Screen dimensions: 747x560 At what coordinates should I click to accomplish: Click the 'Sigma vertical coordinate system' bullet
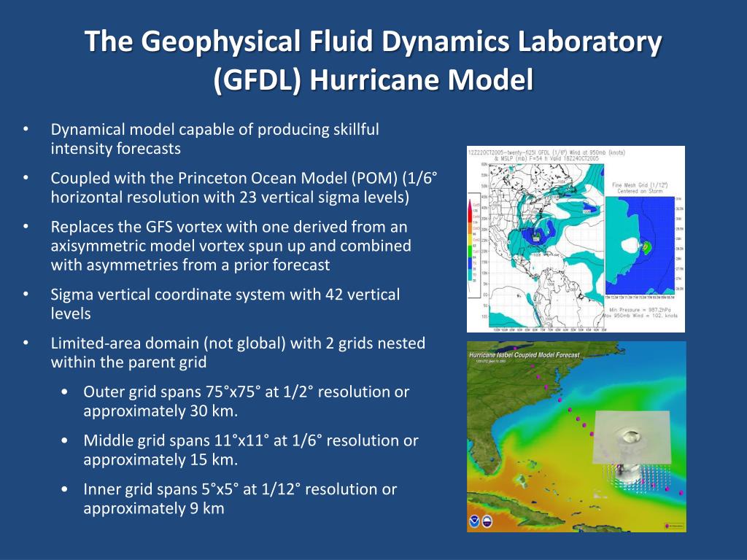click(x=225, y=304)
